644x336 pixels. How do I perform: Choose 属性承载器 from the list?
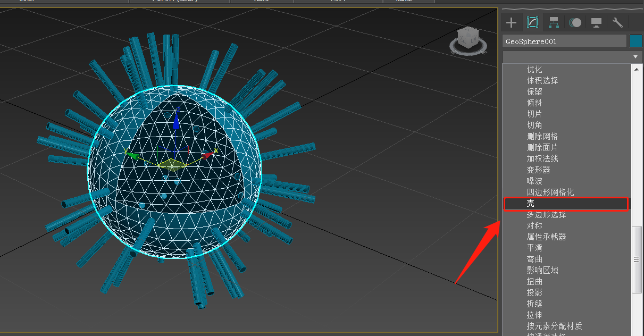point(546,237)
